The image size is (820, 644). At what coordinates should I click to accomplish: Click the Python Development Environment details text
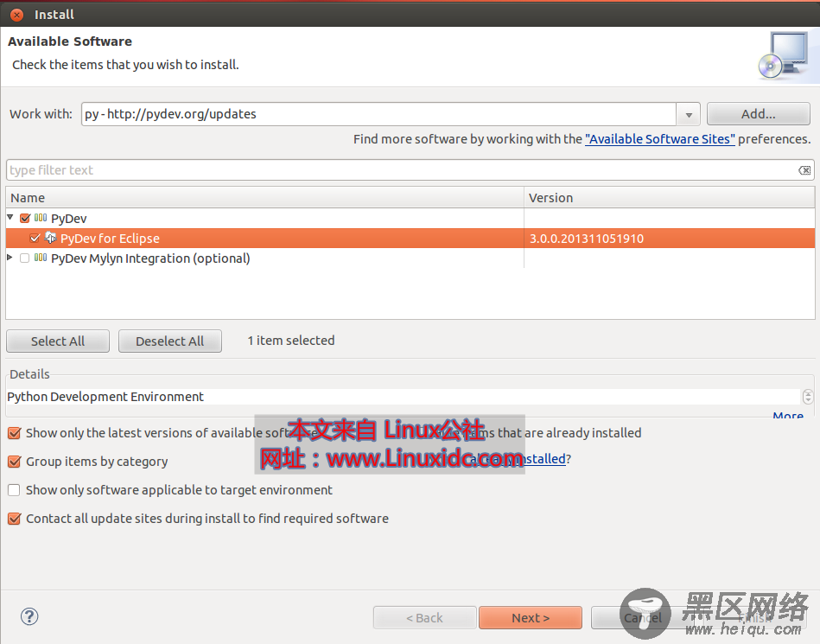105,397
